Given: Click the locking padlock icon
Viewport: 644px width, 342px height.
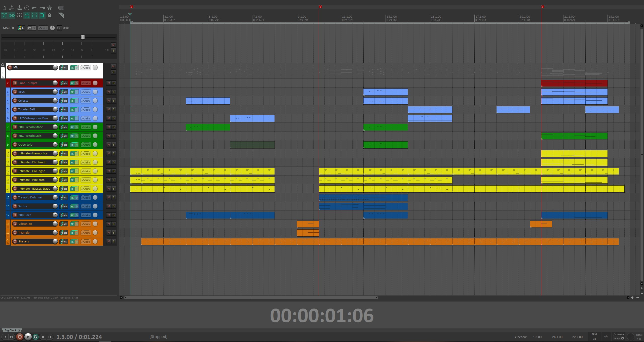Looking at the screenshot, I should [50, 15].
